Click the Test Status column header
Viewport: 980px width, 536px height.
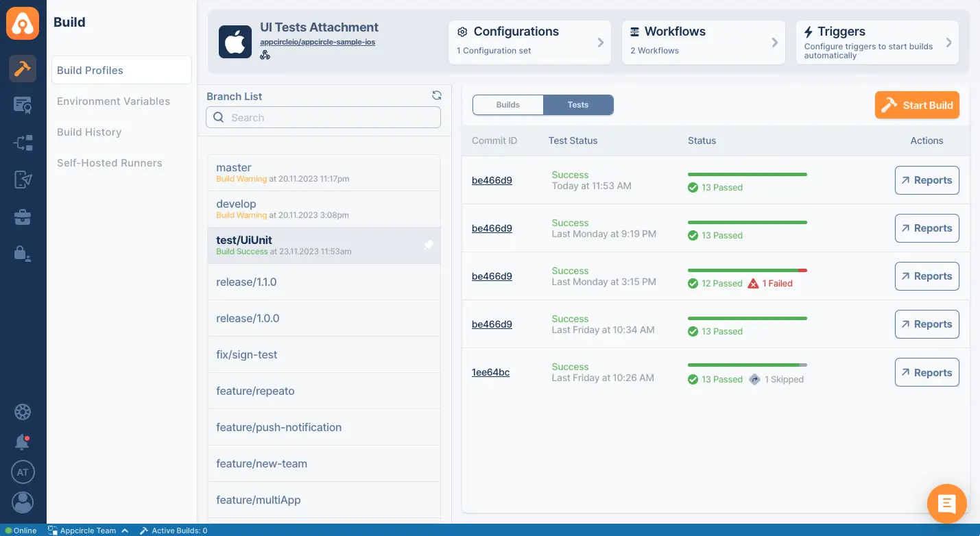573,141
